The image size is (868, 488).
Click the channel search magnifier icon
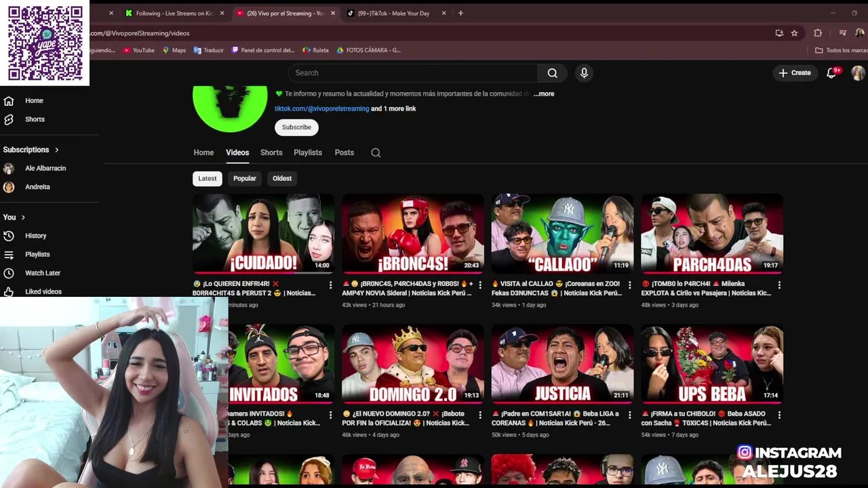pos(376,153)
